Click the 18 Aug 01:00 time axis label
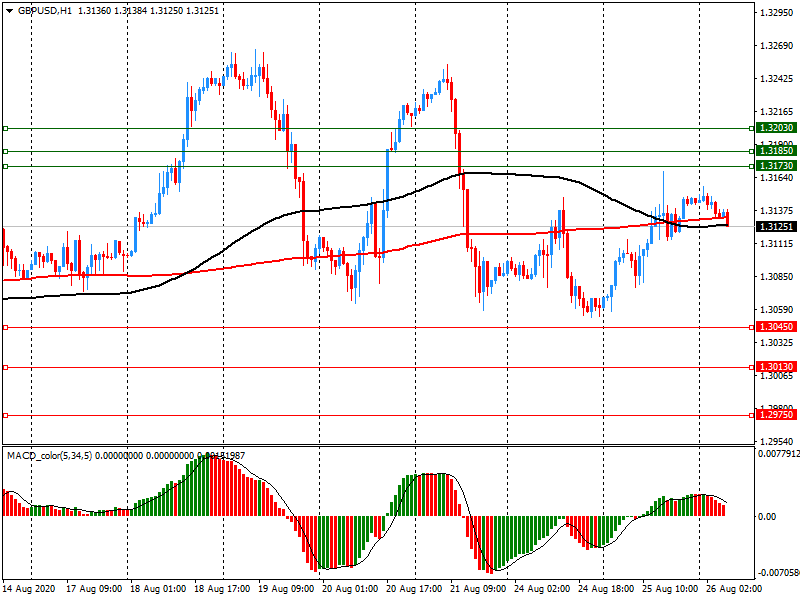 (158, 589)
